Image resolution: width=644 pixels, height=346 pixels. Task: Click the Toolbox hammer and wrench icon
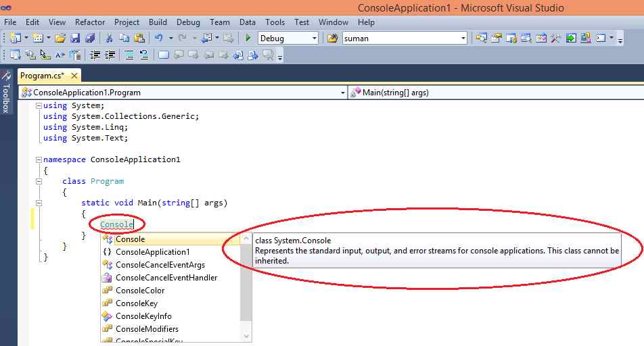[x=556, y=38]
